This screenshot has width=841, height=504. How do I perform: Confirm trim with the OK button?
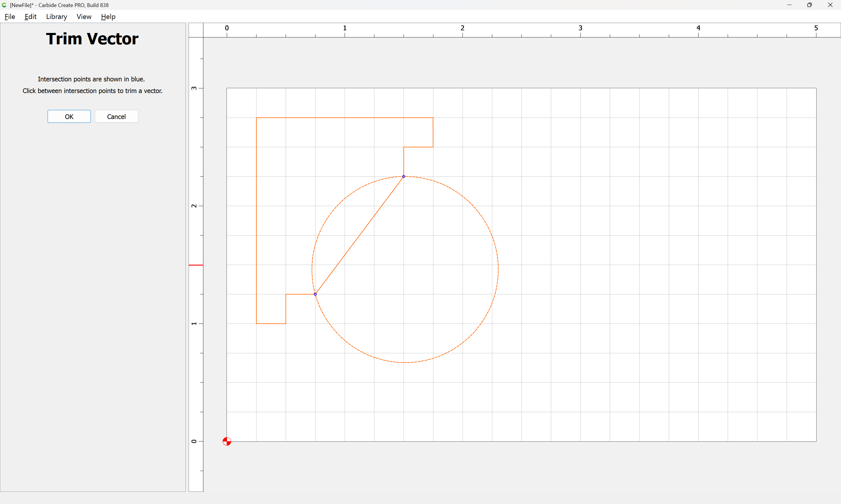pos(69,116)
